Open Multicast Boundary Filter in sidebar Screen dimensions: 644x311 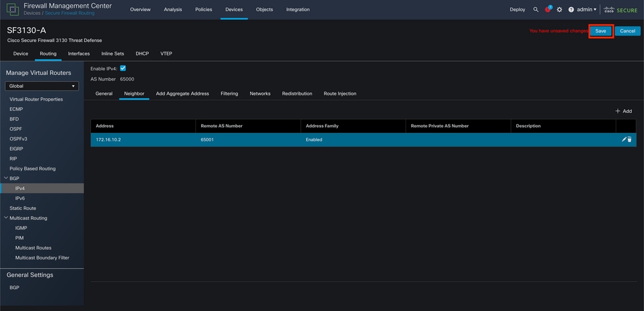[43, 258]
